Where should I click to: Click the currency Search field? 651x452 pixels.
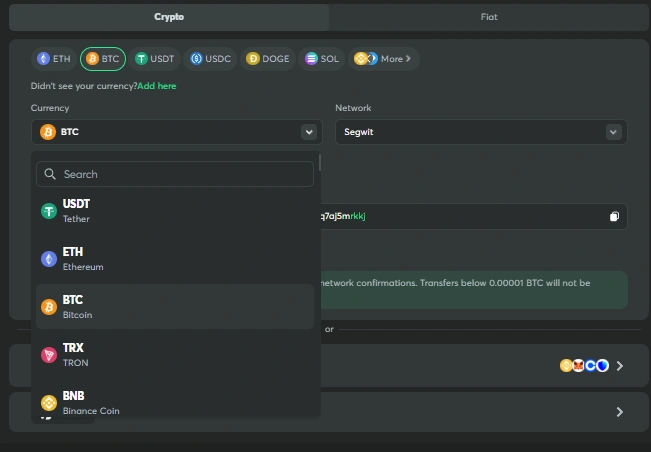coord(175,174)
